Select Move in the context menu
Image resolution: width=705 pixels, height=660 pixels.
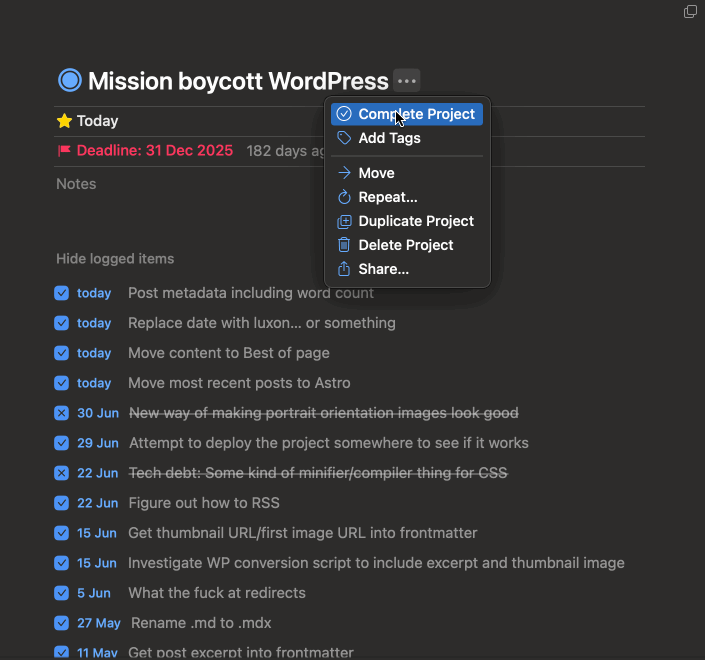point(407,173)
